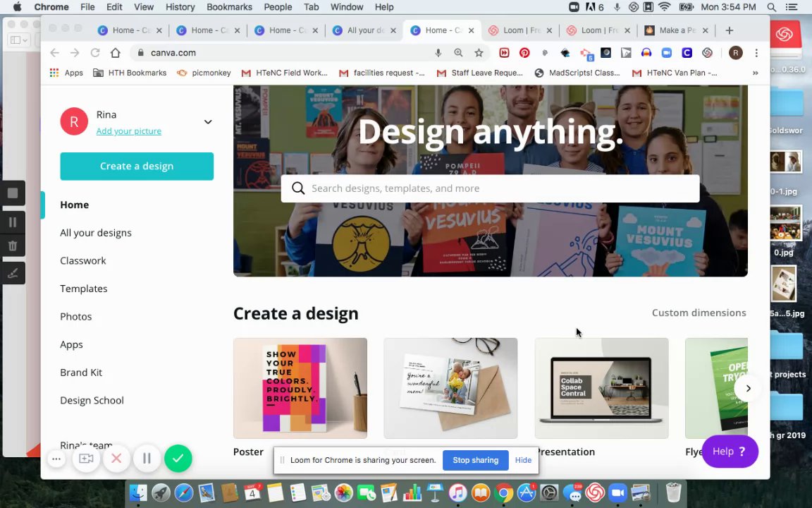Open Chrome File menu
812x508 pixels.
(87, 7)
